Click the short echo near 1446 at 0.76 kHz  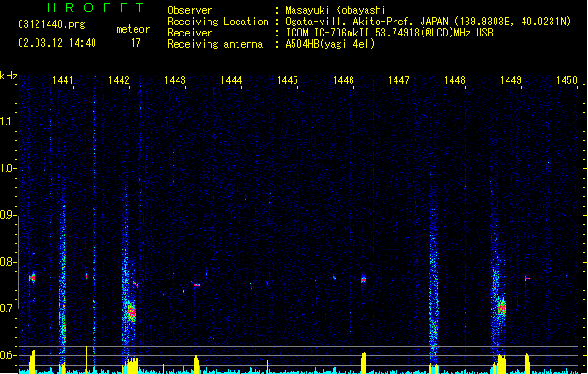[x=363, y=280]
